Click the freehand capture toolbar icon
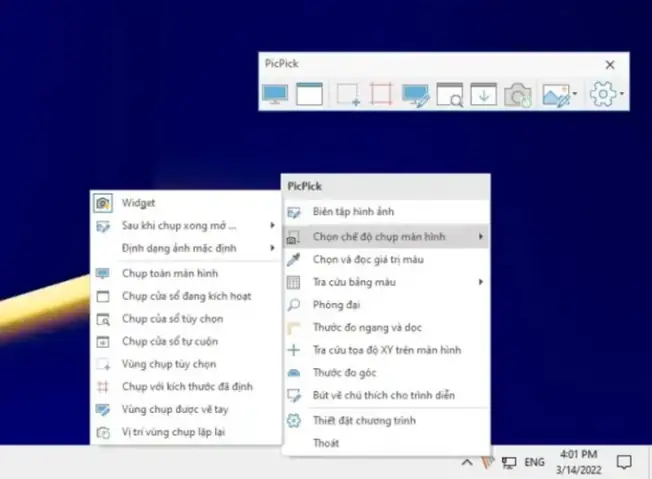652x479 pixels. (x=415, y=95)
